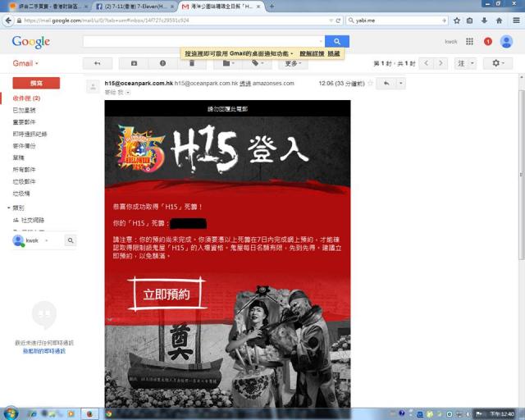Open the bookmarks list clipboard icon
Viewport: 525px width, 420px height.
pos(470,21)
